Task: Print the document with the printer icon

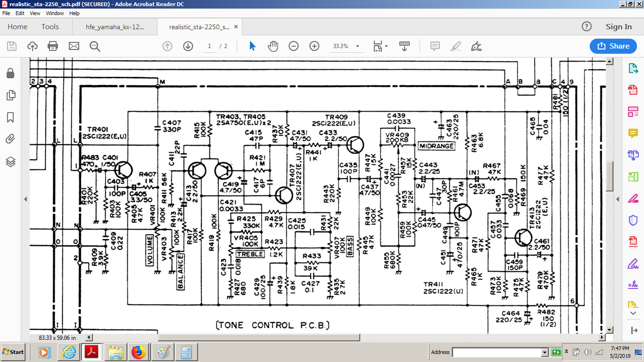Action: point(53,46)
